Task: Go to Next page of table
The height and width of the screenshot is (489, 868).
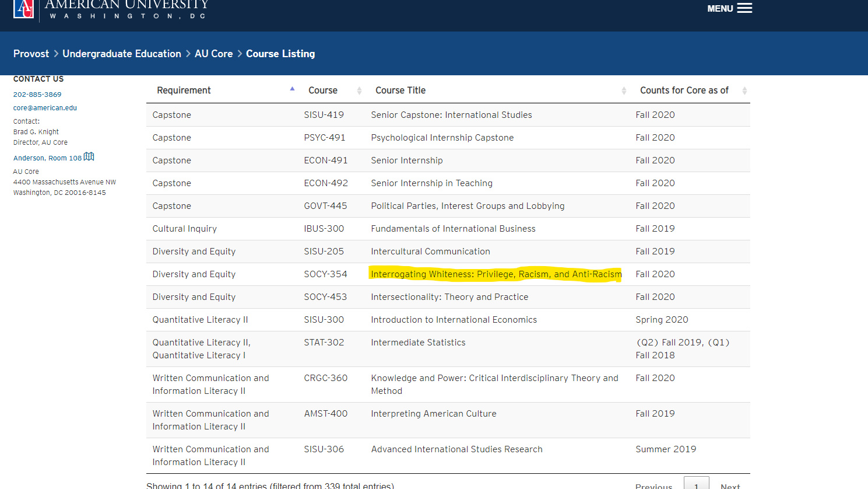Action: 730,485
